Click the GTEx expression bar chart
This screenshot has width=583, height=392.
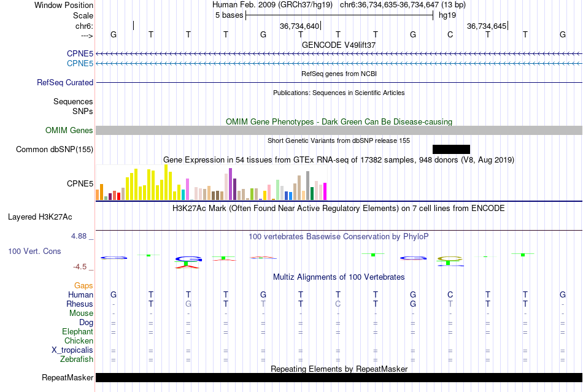[x=211, y=183]
